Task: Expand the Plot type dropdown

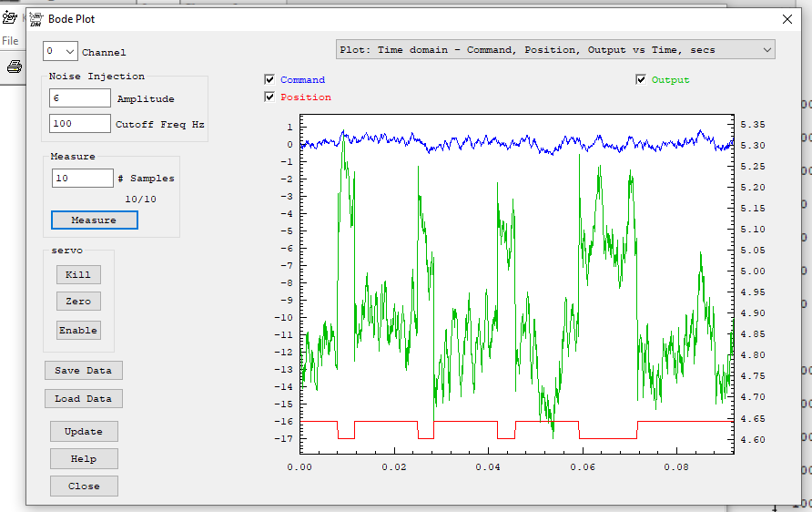Action: tap(555, 49)
